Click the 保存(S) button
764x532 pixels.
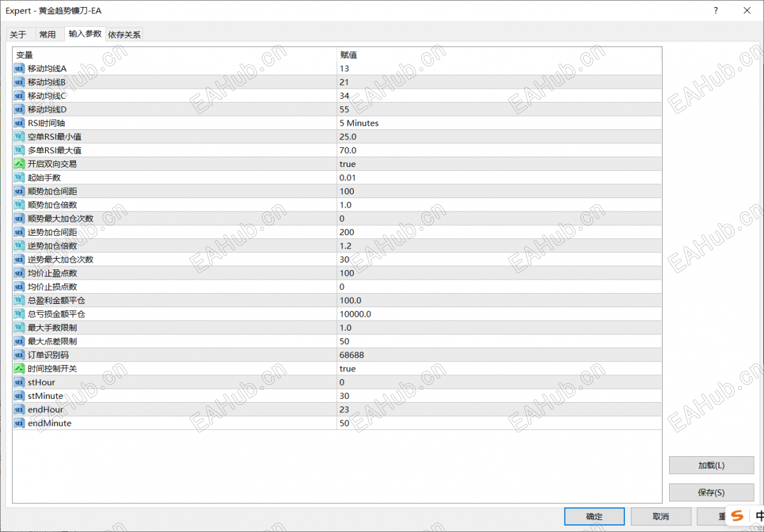(x=711, y=492)
